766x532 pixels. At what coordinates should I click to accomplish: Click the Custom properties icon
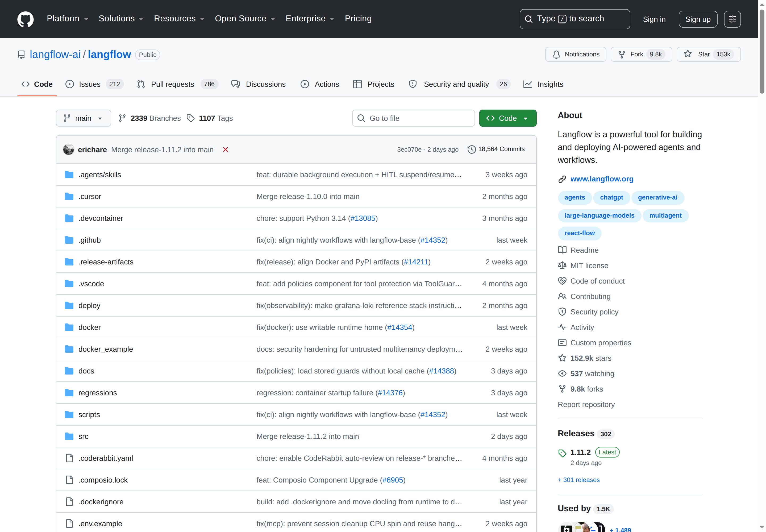(x=562, y=342)
